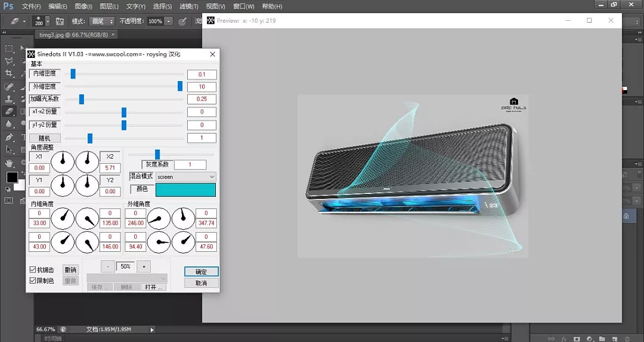Click the Photoshop Ps logo
The image size is (644, 342).
tap(8, 6)
